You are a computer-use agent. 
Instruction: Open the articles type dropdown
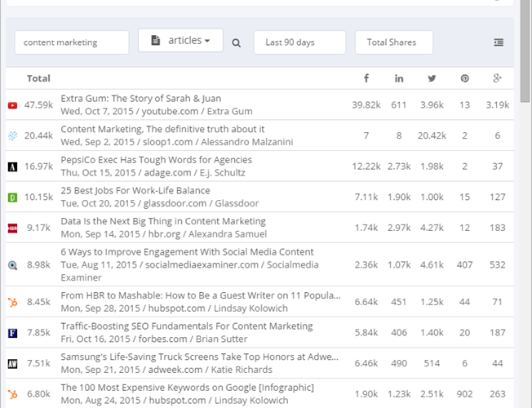[x=180, y=40]
